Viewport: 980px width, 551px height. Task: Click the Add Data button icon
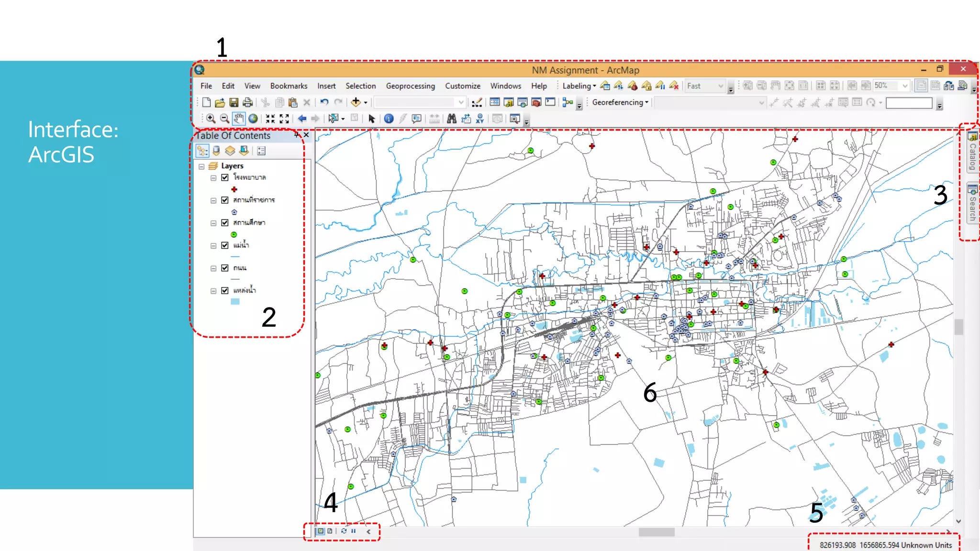pyautogui.click(x=356, y=102)
